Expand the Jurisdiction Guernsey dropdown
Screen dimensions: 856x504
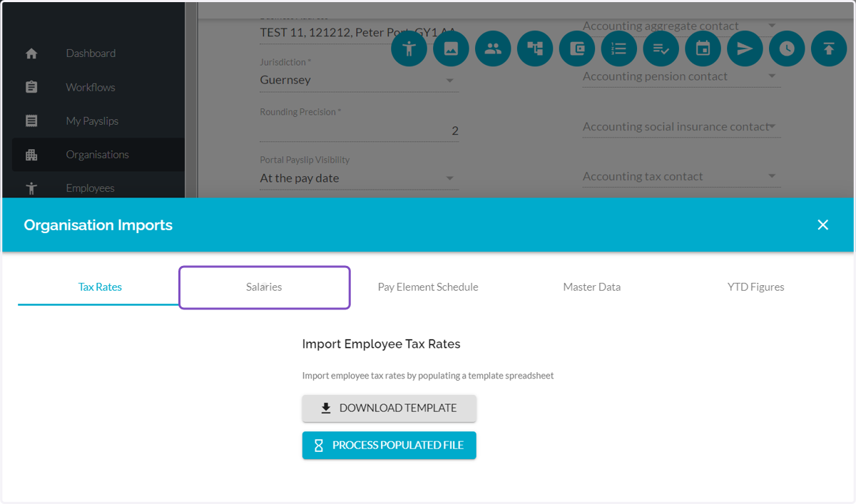359,80
